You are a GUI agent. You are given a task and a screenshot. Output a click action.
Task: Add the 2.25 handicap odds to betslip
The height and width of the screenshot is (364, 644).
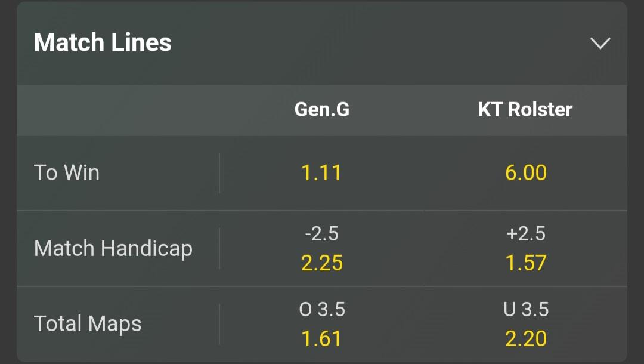click(x=321, y=263)
